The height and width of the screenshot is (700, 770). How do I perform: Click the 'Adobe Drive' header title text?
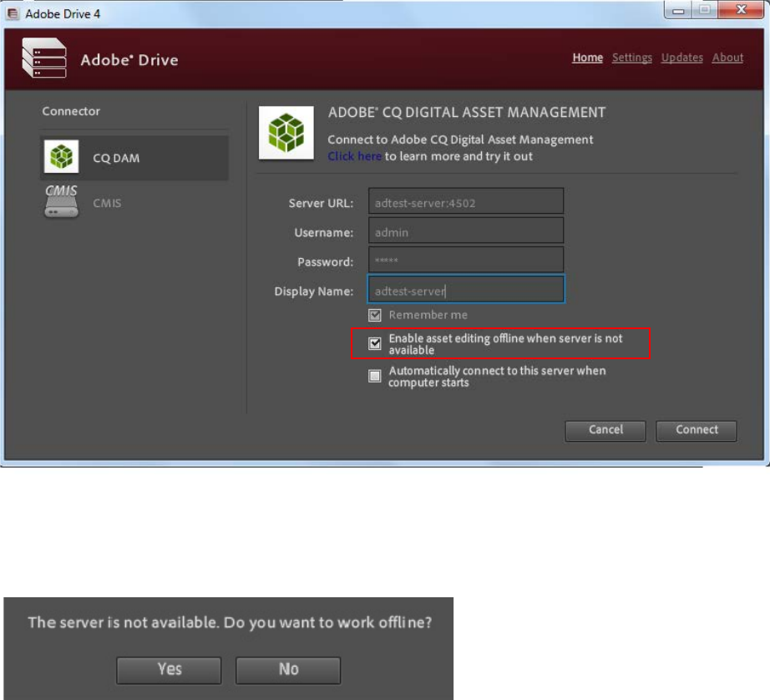(129, 60)
